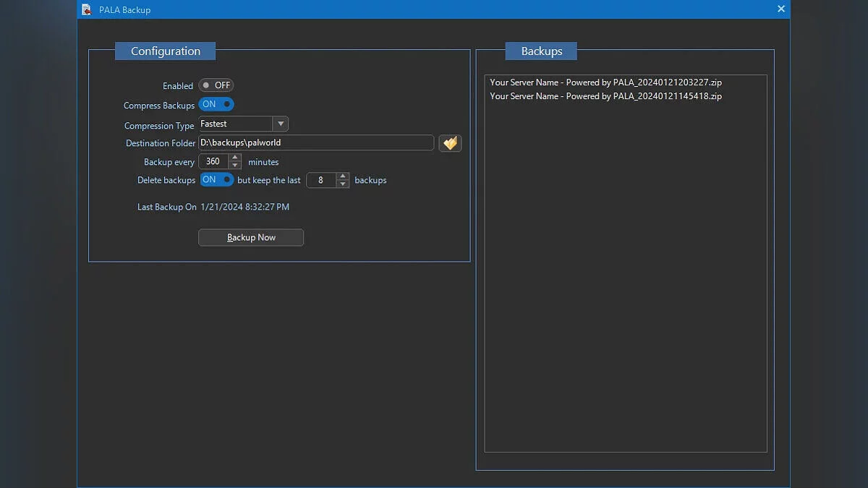Screen dimensions: 868x488
Task: Turn off Compress Backups
Action: (x=216, y=104)
